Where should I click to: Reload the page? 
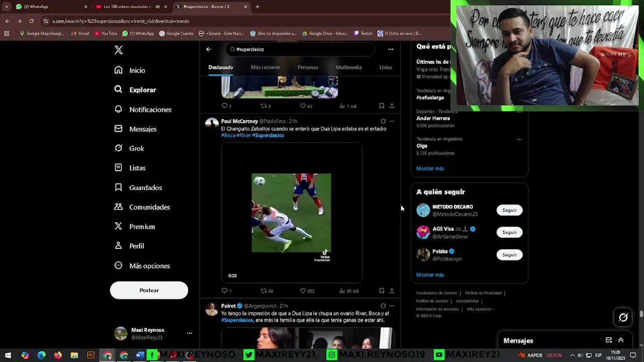coord(31,21)
